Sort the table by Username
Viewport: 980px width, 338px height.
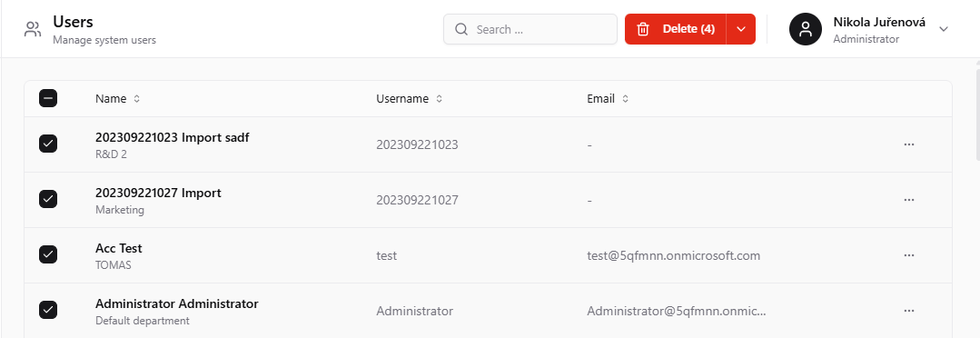409,99
